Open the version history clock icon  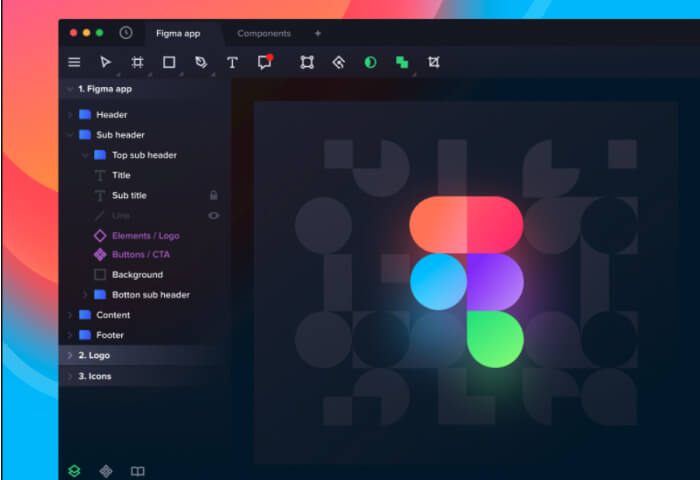tap(126, 33)
